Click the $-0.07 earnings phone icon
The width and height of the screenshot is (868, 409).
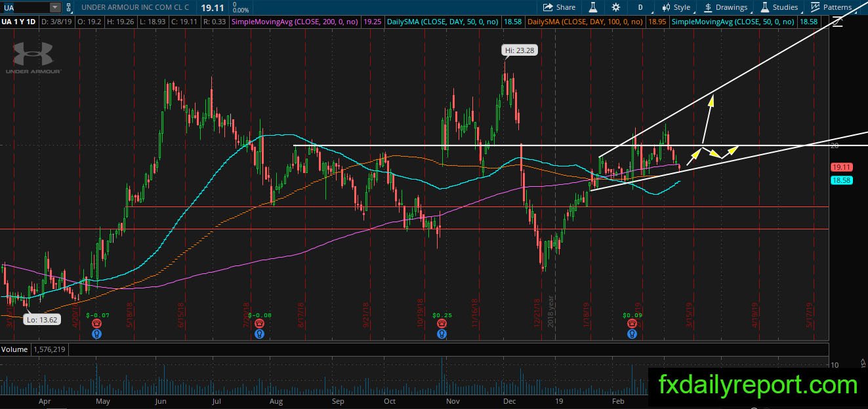point(96,323)
